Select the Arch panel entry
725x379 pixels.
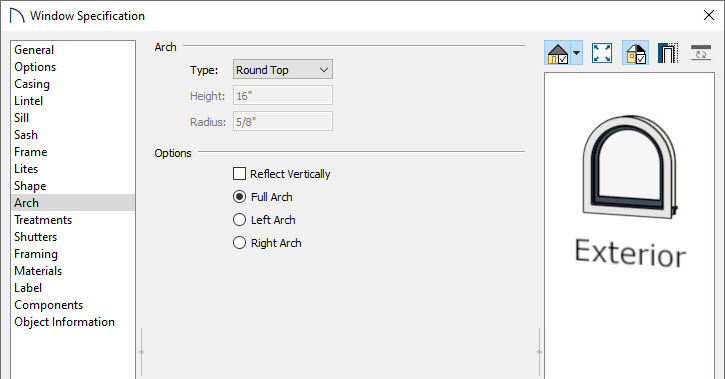73,203
